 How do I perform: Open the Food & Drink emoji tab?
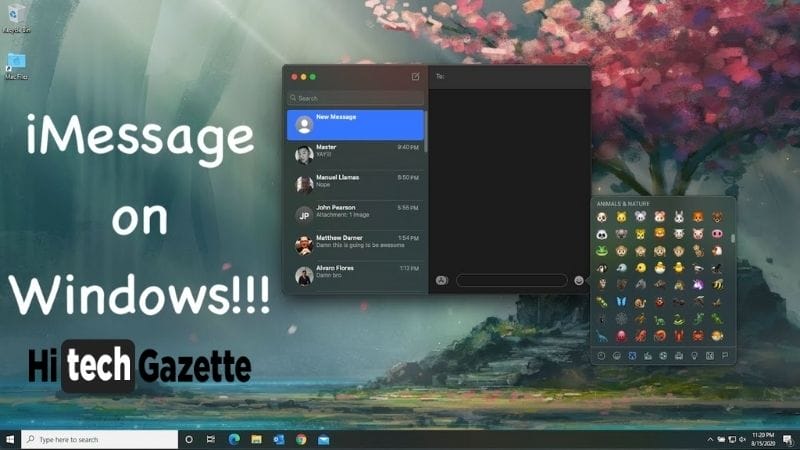(647, 356)
